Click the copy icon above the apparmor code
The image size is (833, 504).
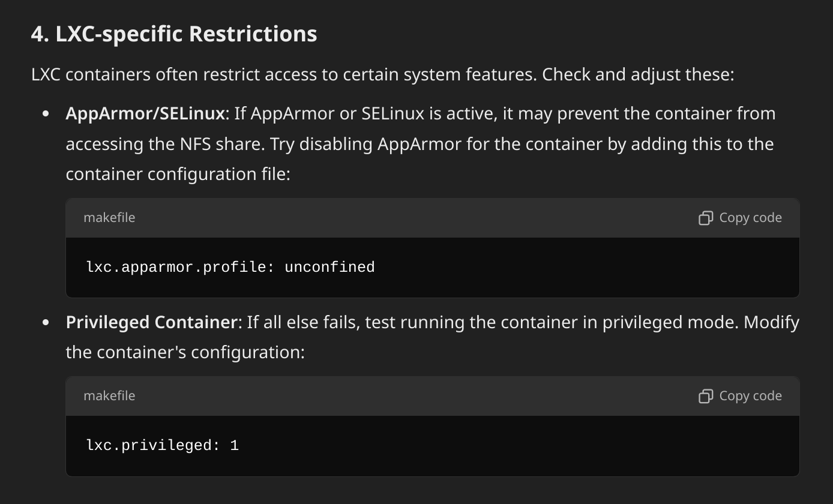[x=706, y=218]
